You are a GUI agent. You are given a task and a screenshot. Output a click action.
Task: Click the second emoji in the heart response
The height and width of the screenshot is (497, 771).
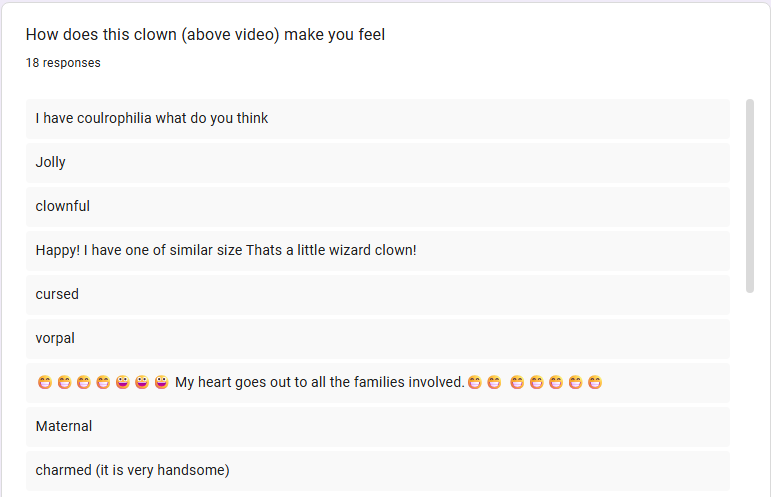click(64, 382)
